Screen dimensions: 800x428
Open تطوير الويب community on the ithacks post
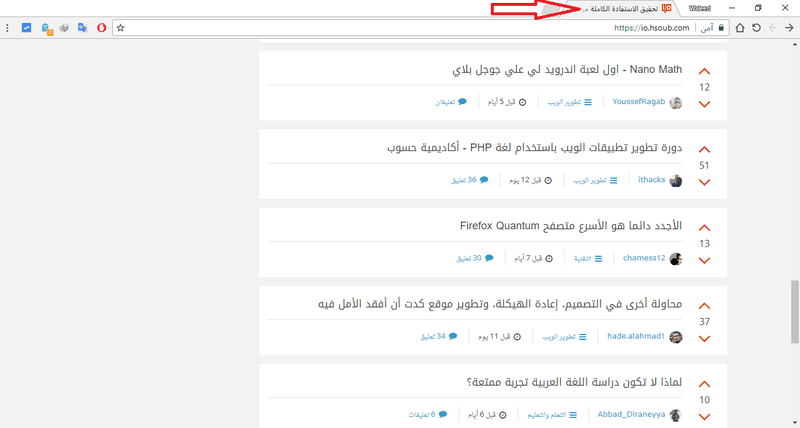click(595, 181)
